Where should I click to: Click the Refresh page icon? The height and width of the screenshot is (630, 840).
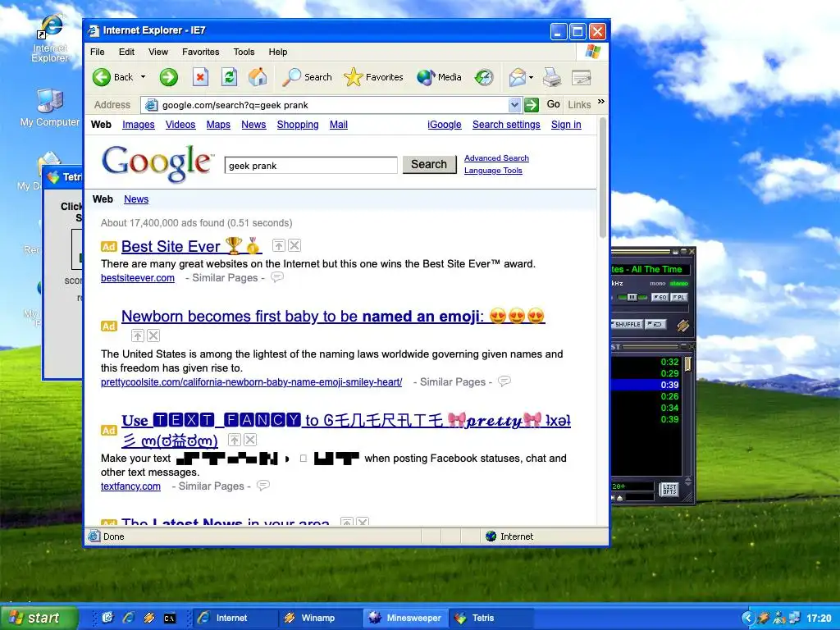pyautogui.click(x=230, y=77)
